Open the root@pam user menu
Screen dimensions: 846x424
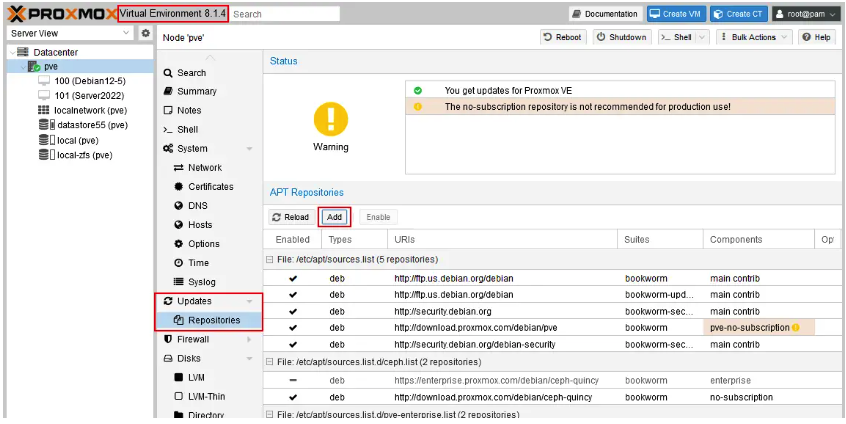point(806,14)
